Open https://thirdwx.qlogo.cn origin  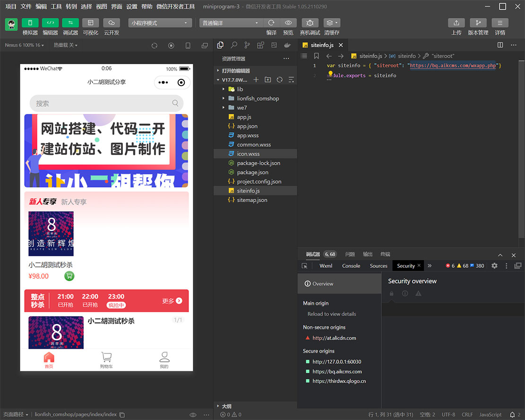click(x=339, y=381)
